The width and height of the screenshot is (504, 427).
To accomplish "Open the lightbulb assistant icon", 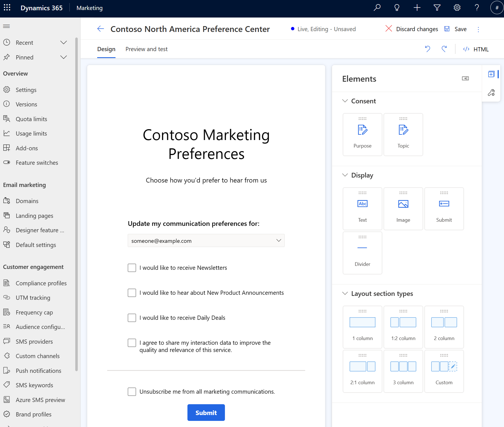I will (x=397, y=8).
